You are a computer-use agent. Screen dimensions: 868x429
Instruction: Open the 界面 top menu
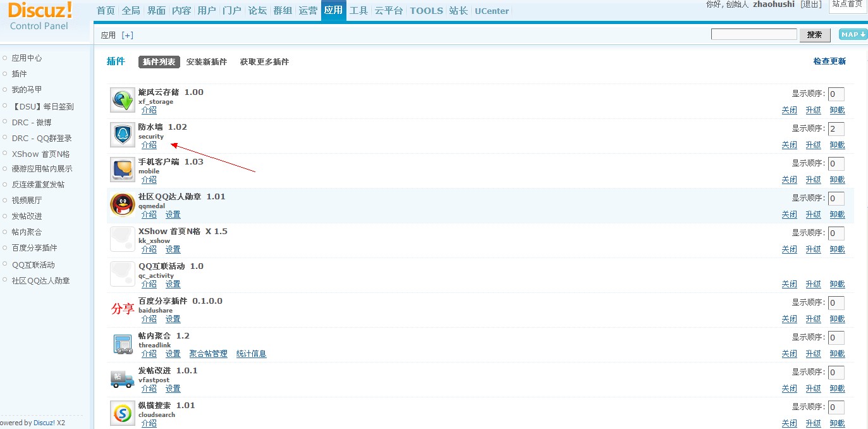point(157,11)
